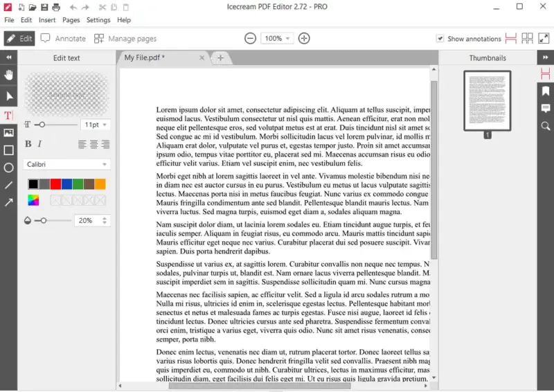Open the Search magnifier in right sidebar
This screenshot has width=554, height=392.
(546, 126)
